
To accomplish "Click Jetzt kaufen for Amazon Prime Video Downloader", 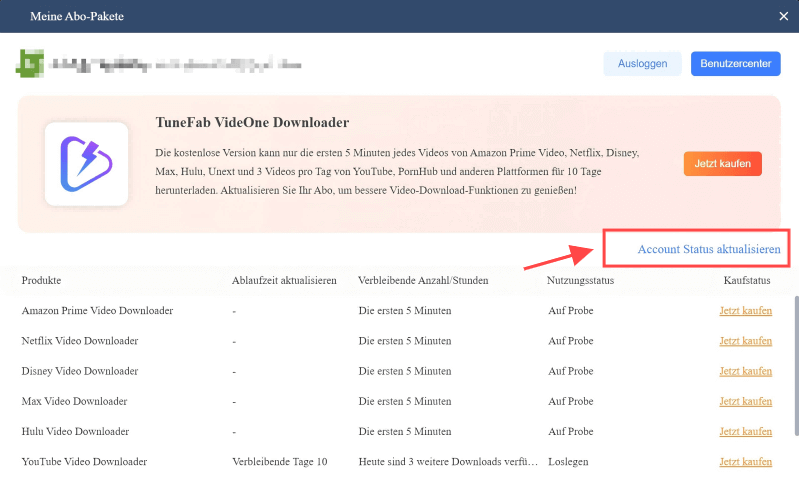I will click(745, 311).
